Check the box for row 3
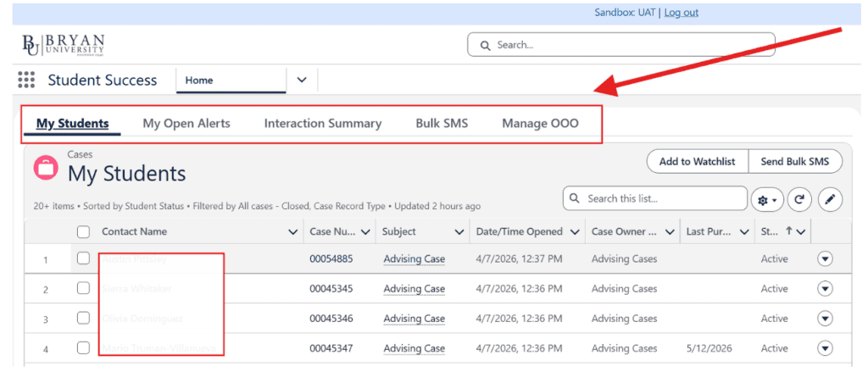The height and width of the screenshot is (372, 868). [x=83, y=319]
